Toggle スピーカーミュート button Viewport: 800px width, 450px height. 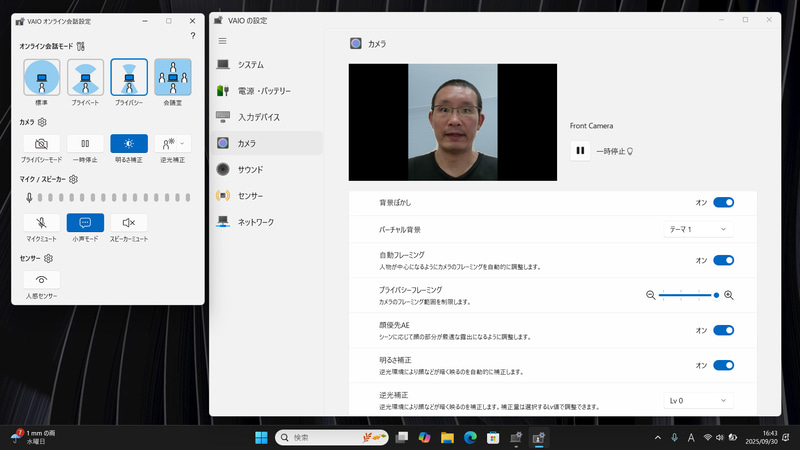point(129,222)
